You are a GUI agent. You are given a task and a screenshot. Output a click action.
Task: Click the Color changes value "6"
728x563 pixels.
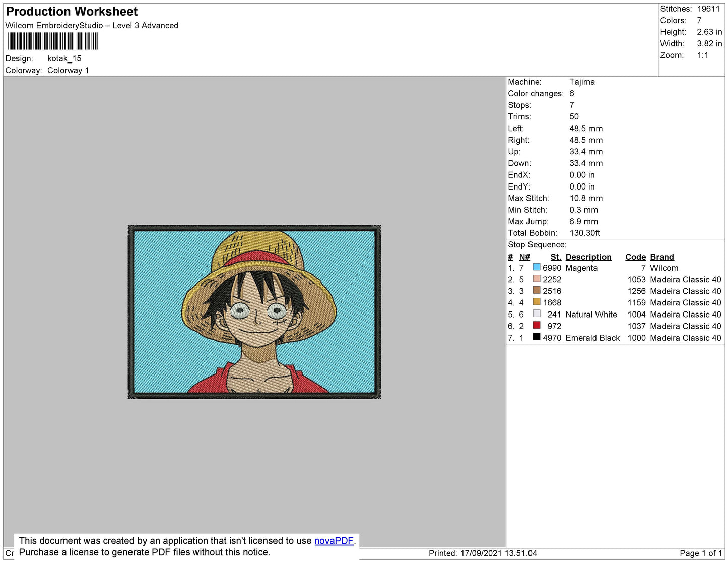coord(572,93)
